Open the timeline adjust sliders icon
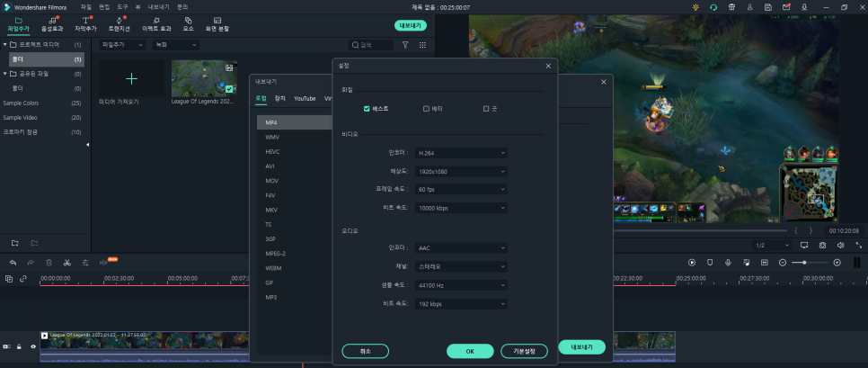 click(x=85, y=263)
